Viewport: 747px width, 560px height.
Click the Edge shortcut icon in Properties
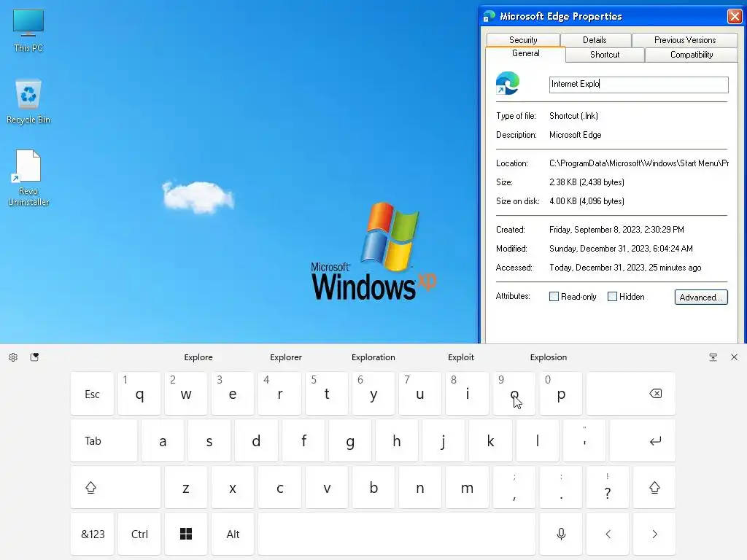pyautogui.click(x=508, y=83)
